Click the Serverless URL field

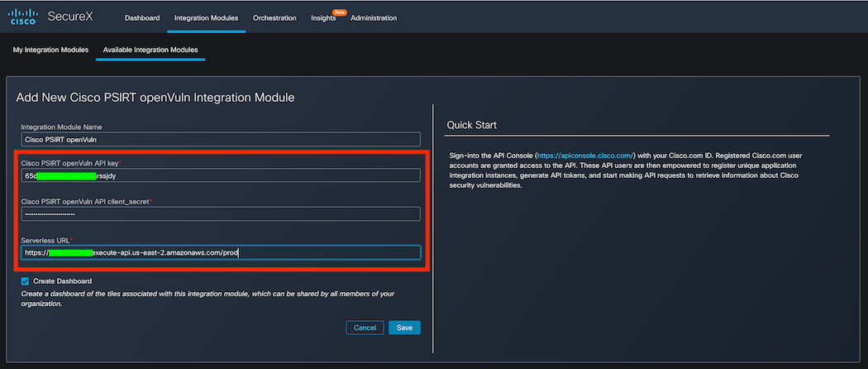221,252
